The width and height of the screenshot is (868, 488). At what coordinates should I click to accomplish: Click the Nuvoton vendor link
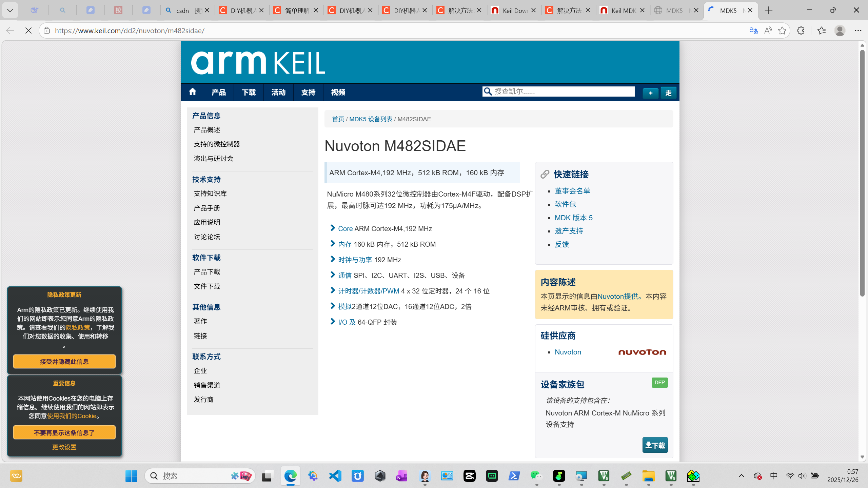pos(568,352)
